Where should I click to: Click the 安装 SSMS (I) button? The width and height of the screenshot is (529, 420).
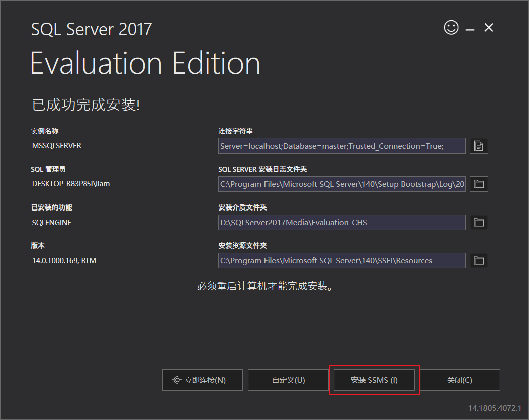pyautogui.click(x=374, y=380)
